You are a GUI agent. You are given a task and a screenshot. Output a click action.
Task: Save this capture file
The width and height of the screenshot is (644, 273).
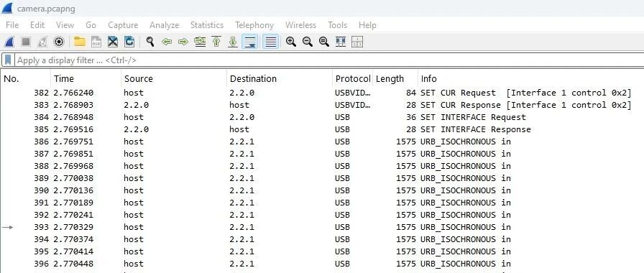(96, 42)
